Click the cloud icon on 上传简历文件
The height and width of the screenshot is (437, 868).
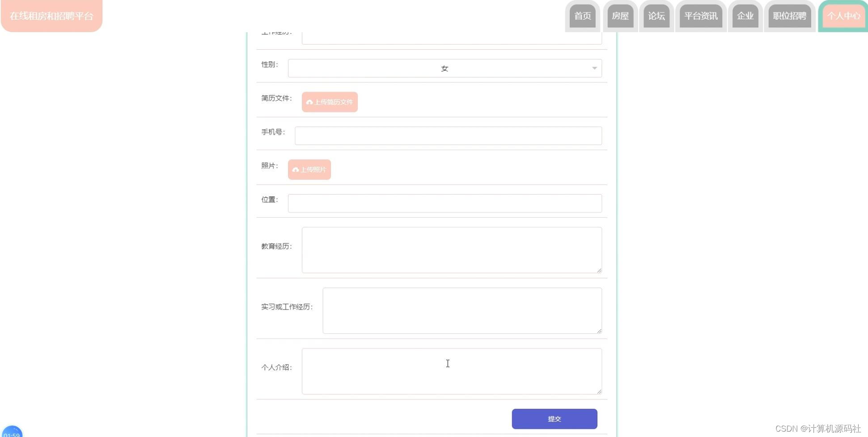coord(309,102)
